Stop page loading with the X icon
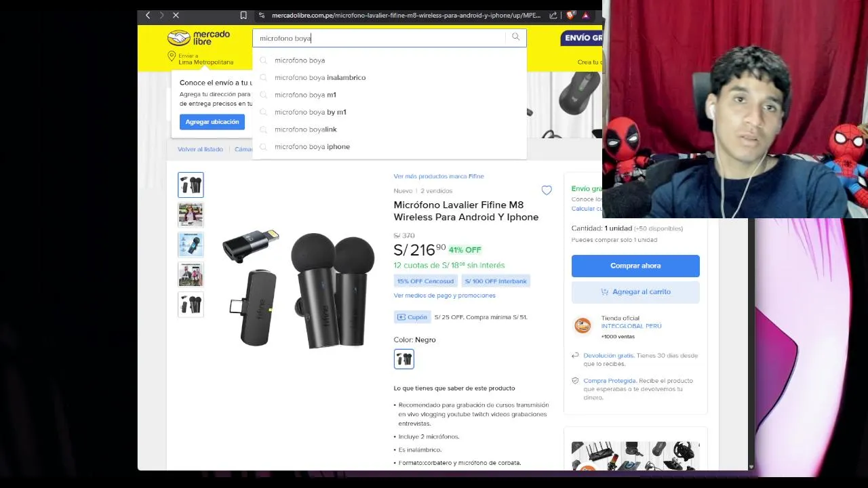This screenshot has height=488, width=868. tap(176, 15)
